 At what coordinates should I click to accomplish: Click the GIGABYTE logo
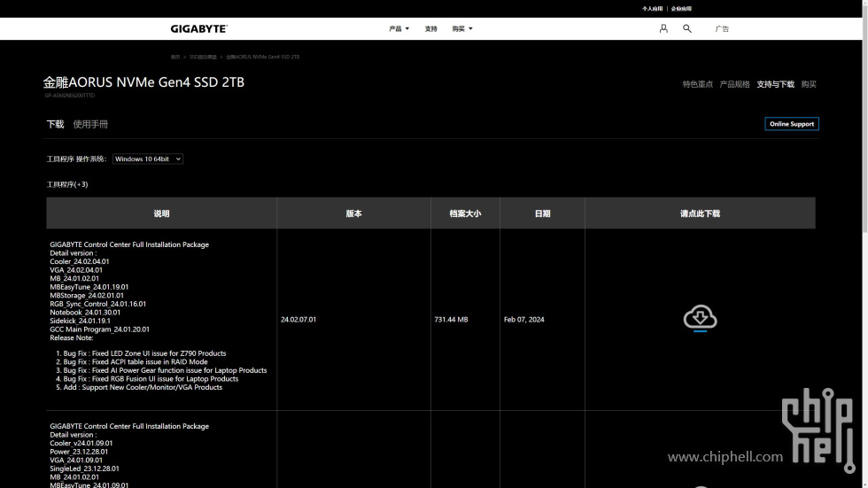pyautogui.click(x=198, y=28)
